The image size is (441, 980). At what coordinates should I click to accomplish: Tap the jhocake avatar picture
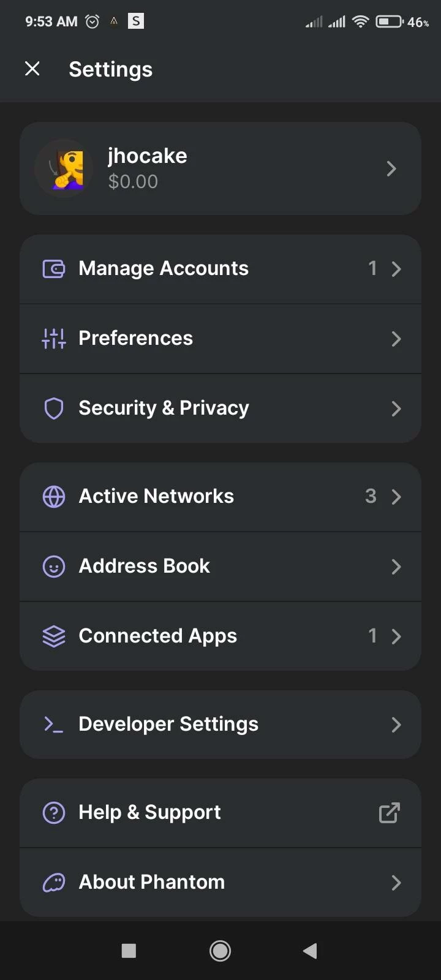point(64,168)
